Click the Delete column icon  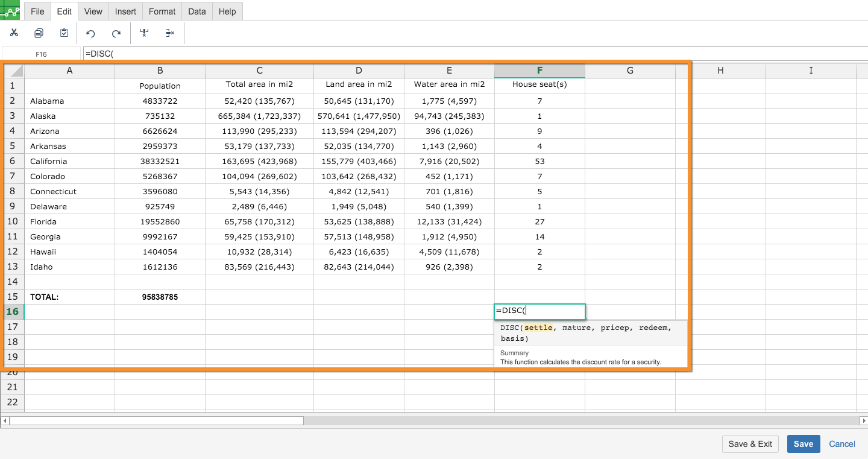click(x=144, y=33)
